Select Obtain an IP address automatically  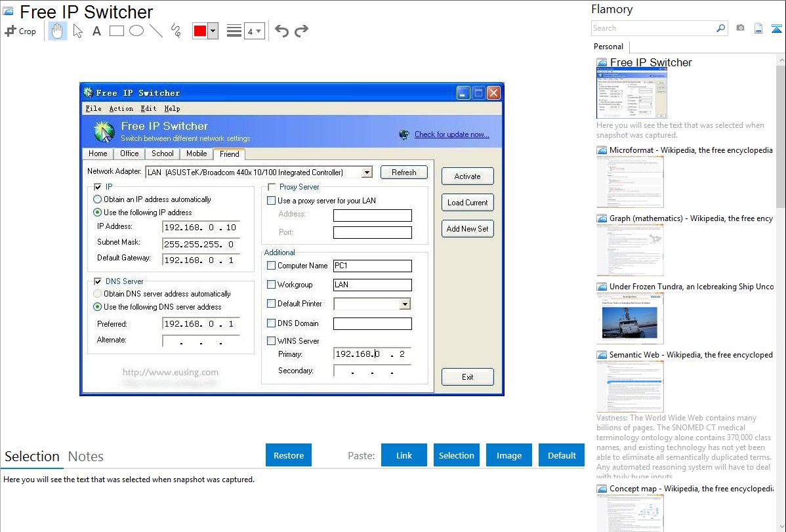(98, 199)
